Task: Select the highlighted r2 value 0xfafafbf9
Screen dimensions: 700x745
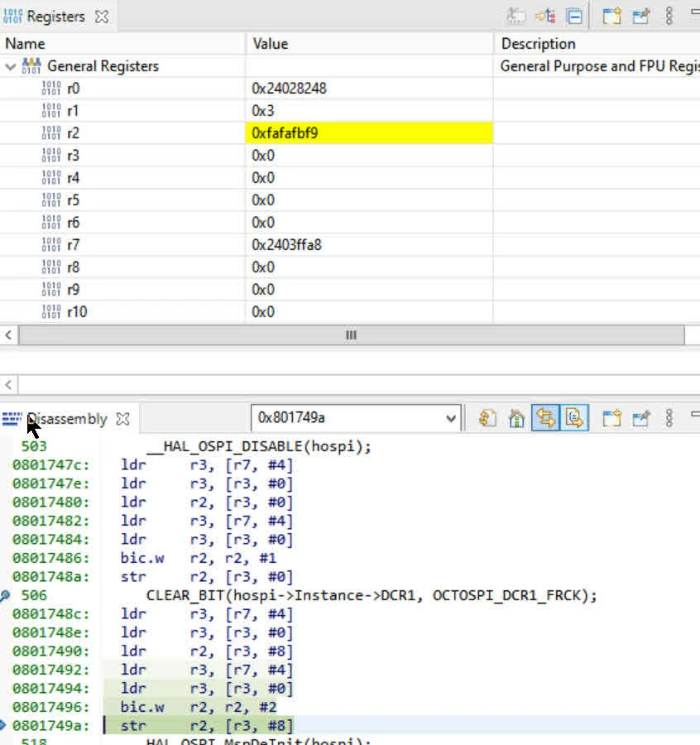Action: coord(370,133)
